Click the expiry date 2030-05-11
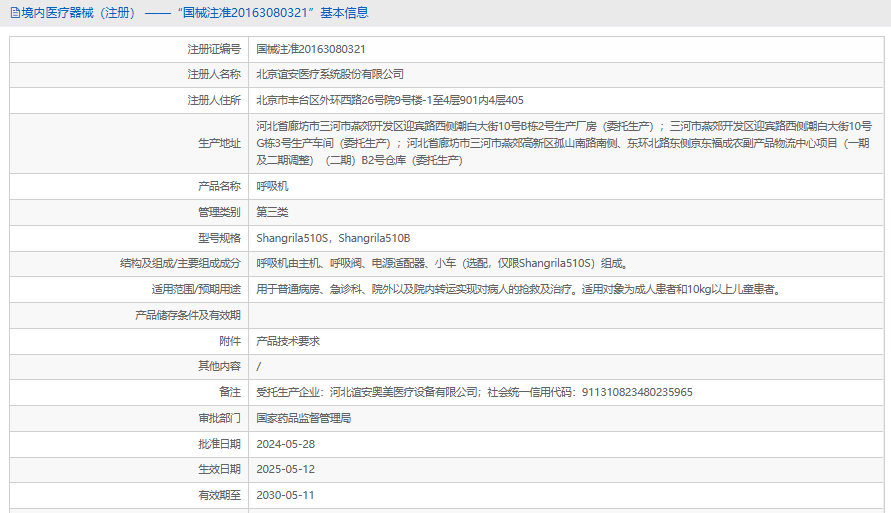Image resolution: width=891 pixels, height=513 pixels. 285,495
